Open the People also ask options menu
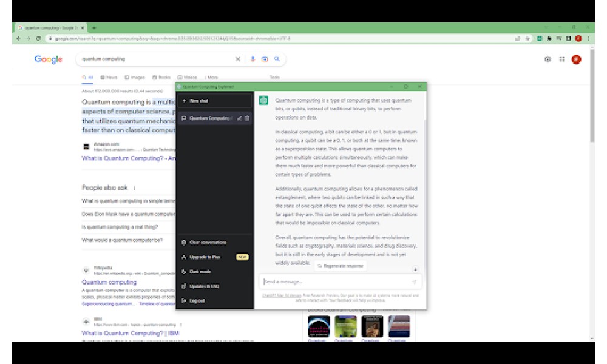 135,188
